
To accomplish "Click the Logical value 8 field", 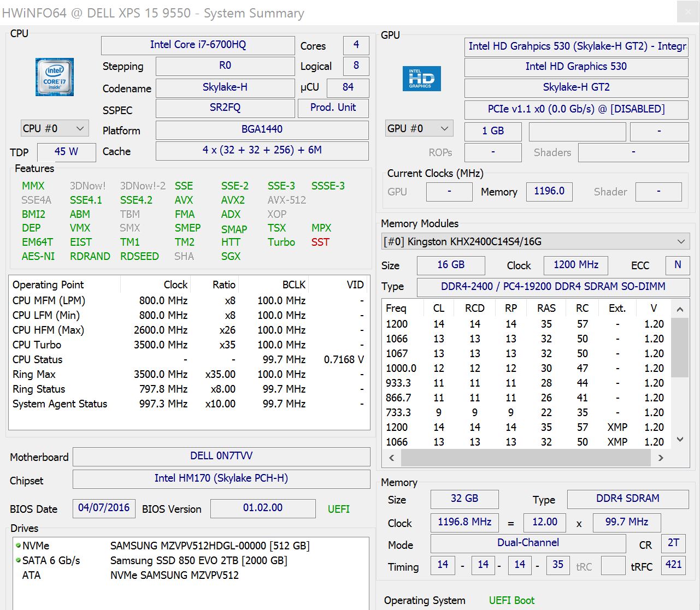I will click(x=356, y=66).
